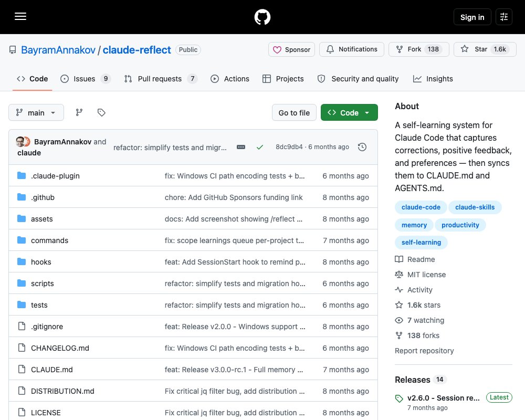Click the author name BayramAnnakov in commit row
Viewport: 525px width, 420px height.
pos(62,142)
